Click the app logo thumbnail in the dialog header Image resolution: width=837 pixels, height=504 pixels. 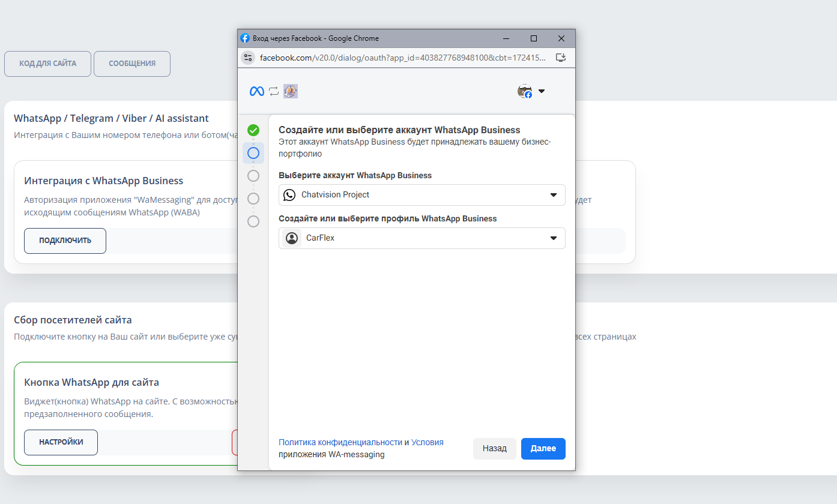[291, 91]
